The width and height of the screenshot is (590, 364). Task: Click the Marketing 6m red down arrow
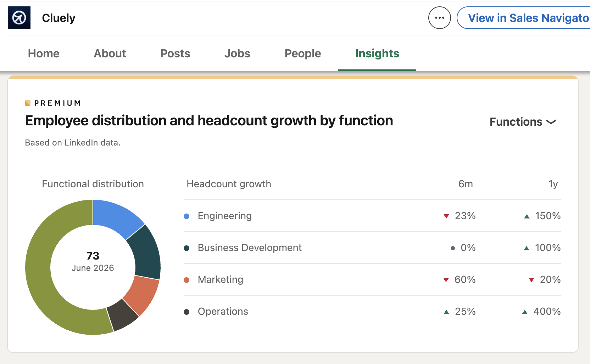click(x=446, y=280)
